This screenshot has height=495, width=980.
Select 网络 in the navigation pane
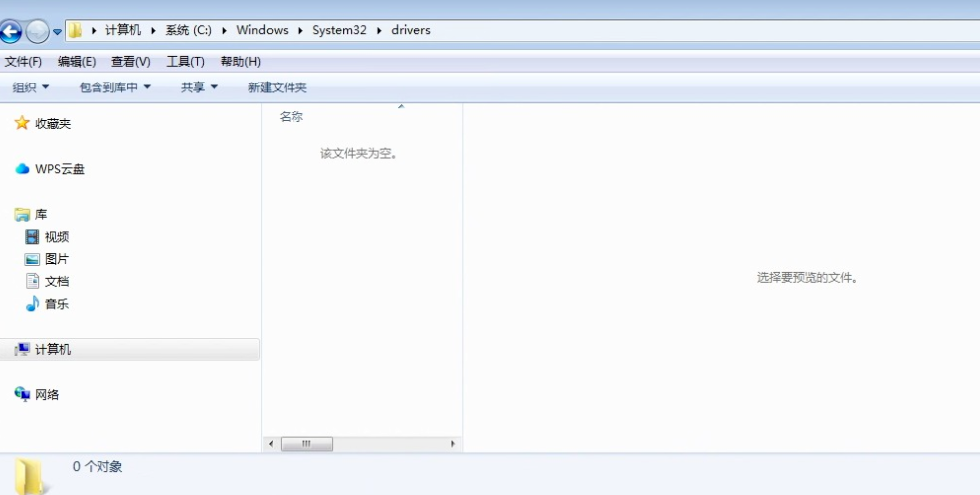pyautogui.click(x=47, y=394)
